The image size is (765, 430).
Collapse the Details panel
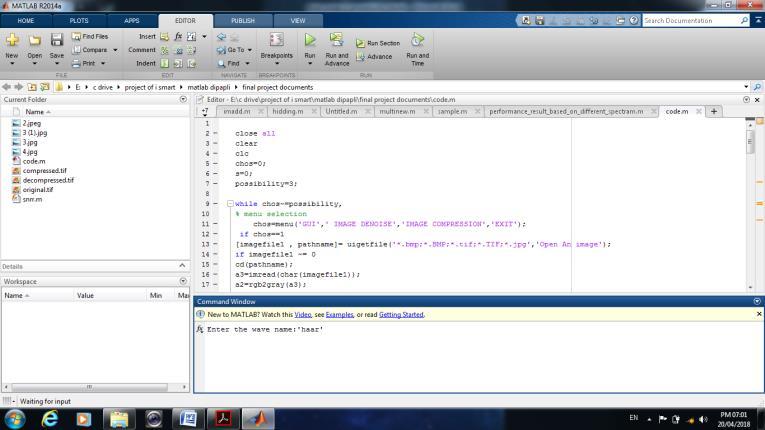point(182,266)
